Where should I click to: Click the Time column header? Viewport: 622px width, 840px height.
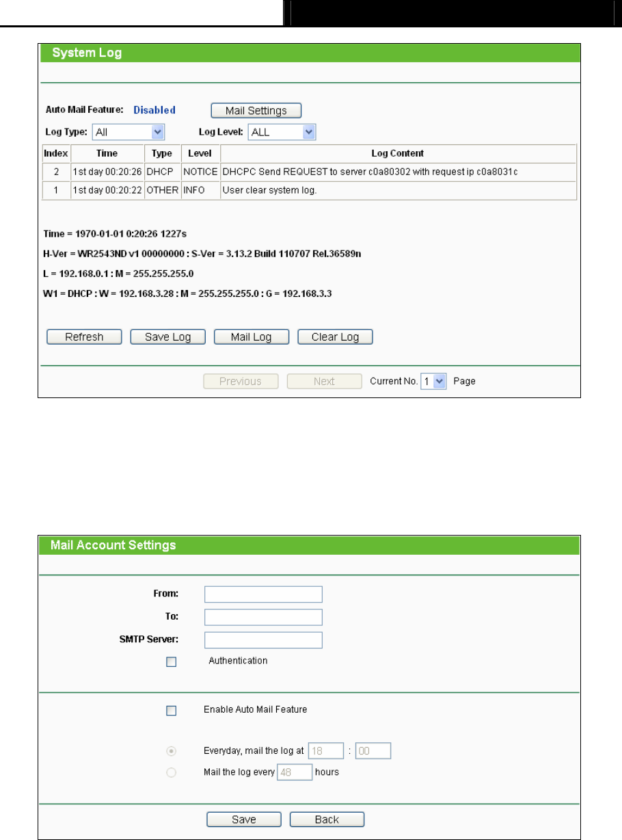(x=107, y=153)
